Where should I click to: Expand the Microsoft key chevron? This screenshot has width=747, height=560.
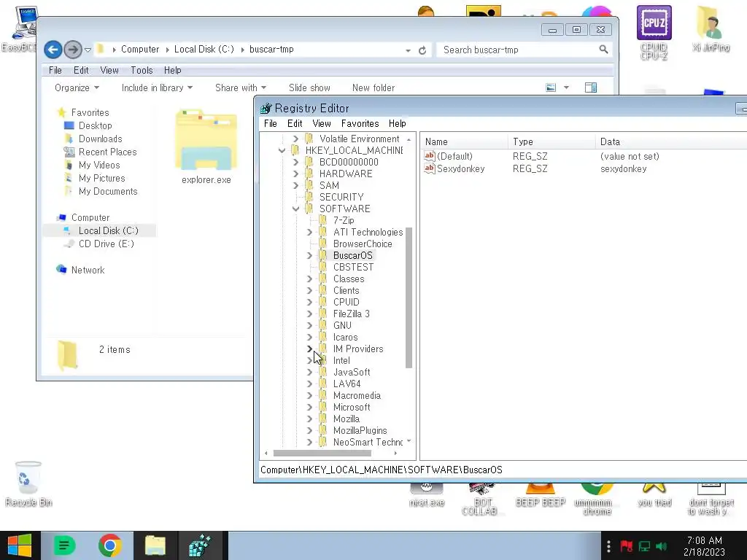point(309,407)
